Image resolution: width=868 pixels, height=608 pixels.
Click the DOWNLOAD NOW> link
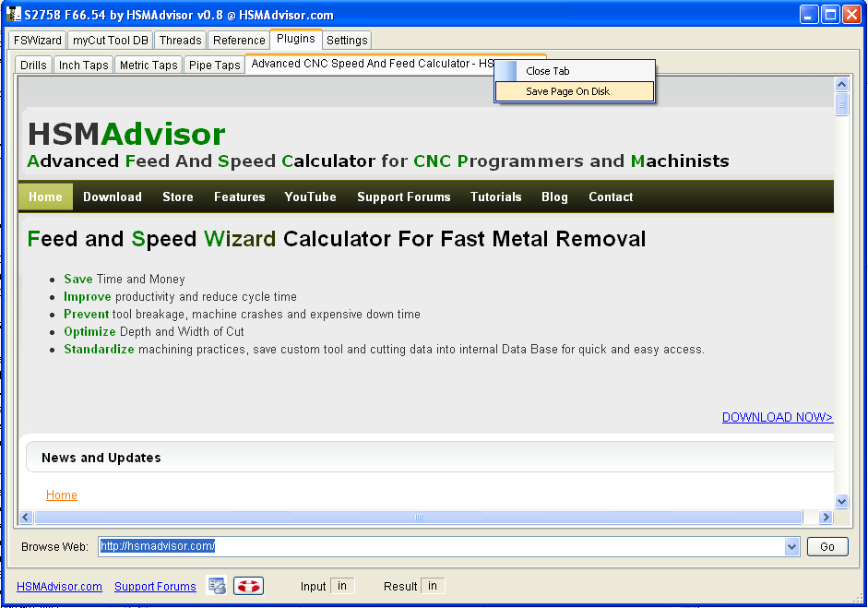coord(778,417)
